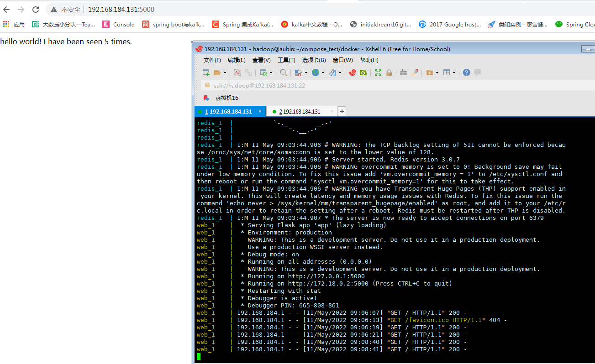The width and height of the screenshot is (595, 364).
Task: Open the 编辑(E) menu in Xshell
Action: pos(237,60)
